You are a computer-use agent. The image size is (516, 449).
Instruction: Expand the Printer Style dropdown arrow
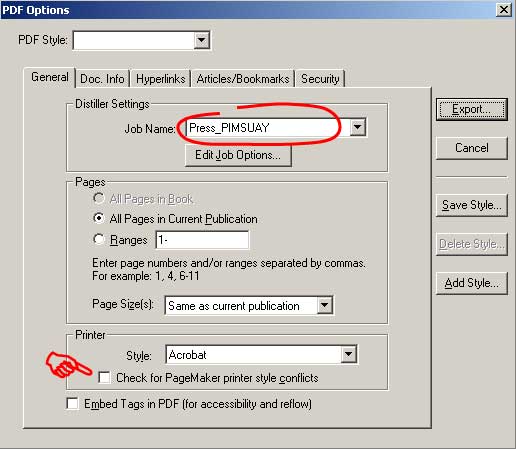point(348,354)
